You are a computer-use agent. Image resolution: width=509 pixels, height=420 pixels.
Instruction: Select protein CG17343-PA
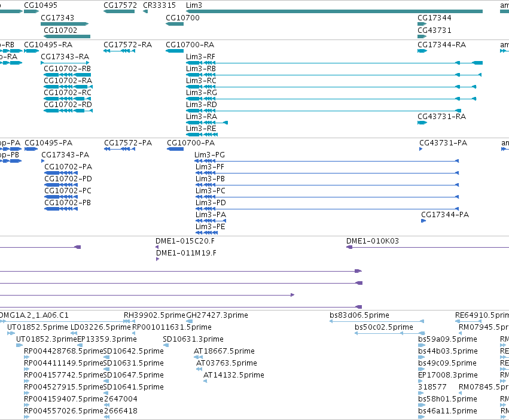click(65, 155)
